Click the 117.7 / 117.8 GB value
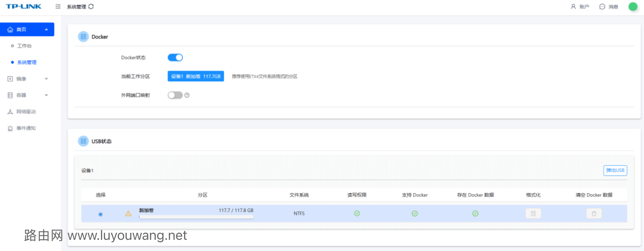 click(x=236, y=210)
